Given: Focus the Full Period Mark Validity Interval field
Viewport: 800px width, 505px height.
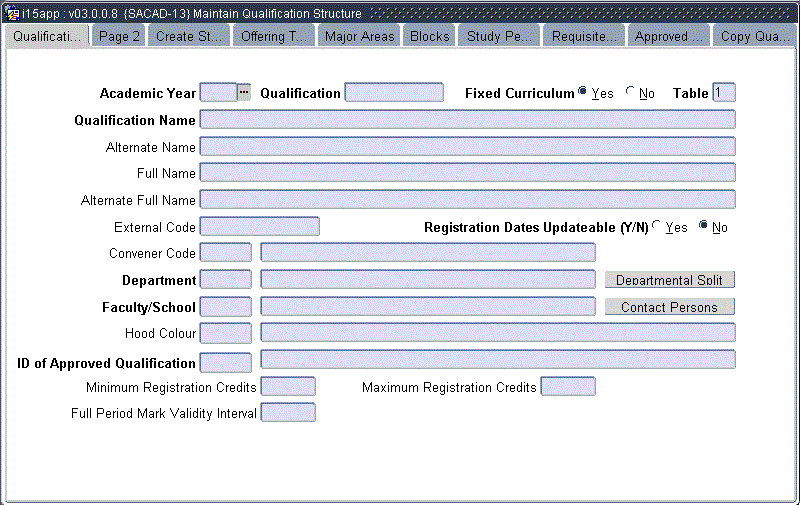Looking at the screenshot, I should 288,413.
